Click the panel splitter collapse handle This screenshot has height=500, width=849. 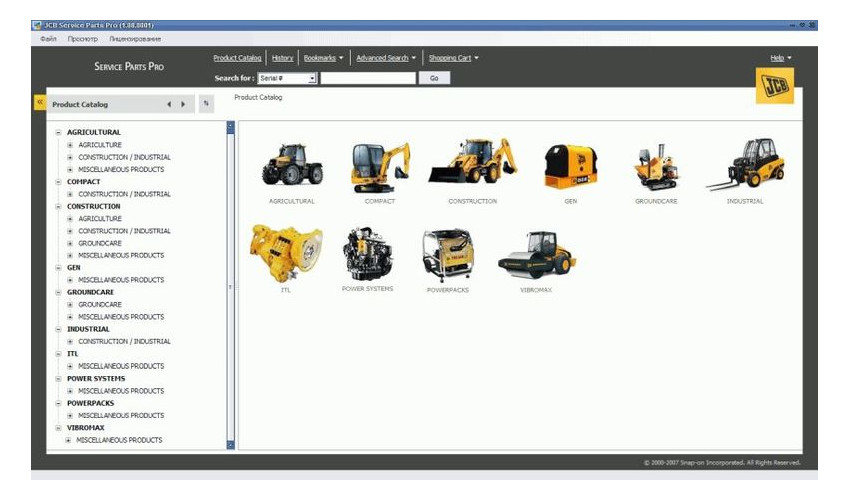pyautogui.click(x=230, y=287)
